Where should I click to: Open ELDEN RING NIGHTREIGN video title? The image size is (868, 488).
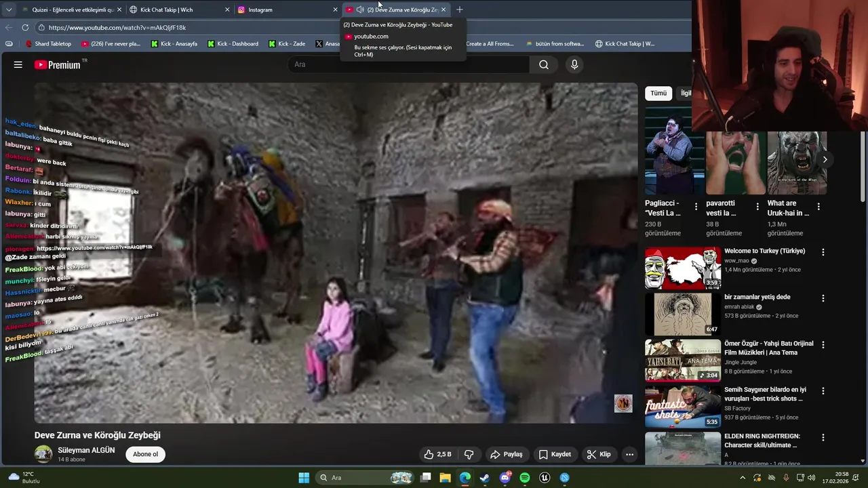762,441
